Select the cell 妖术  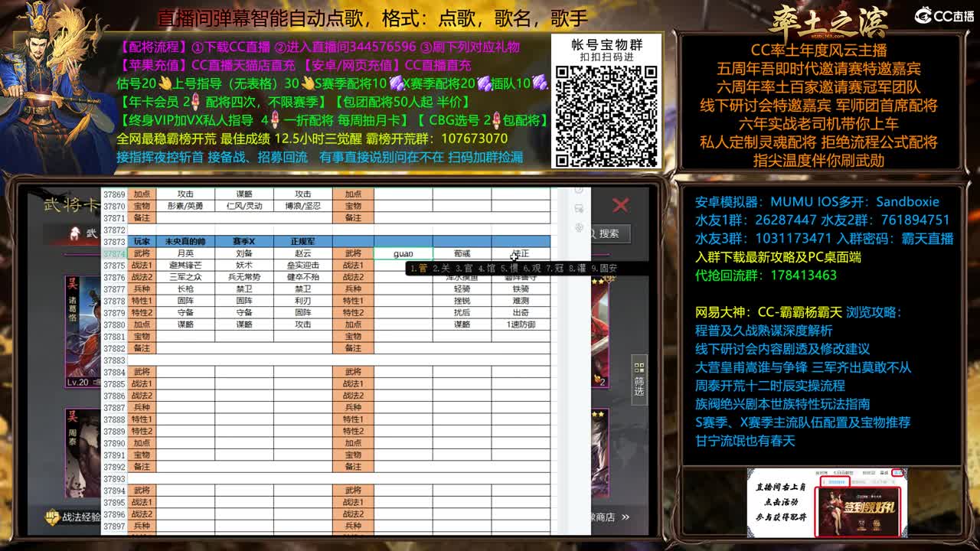[x=244, y=266]
